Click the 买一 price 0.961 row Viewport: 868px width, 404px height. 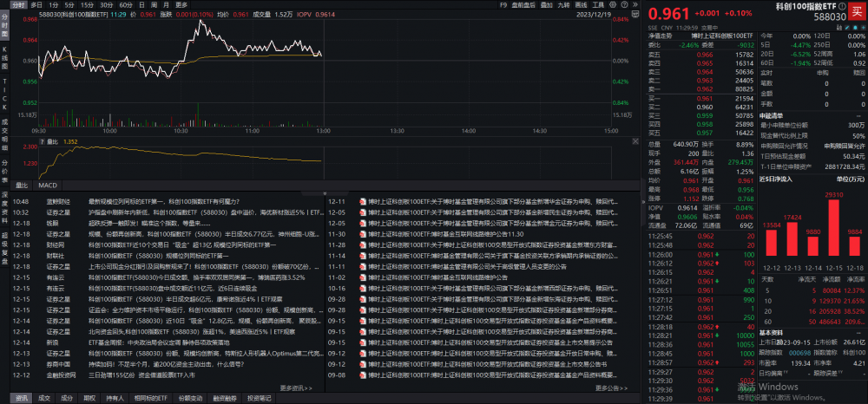coord(700,98)
